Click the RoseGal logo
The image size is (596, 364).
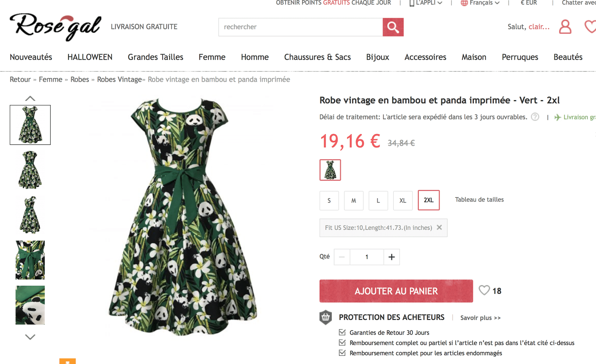pyautogui.click(x=56, y=27)
